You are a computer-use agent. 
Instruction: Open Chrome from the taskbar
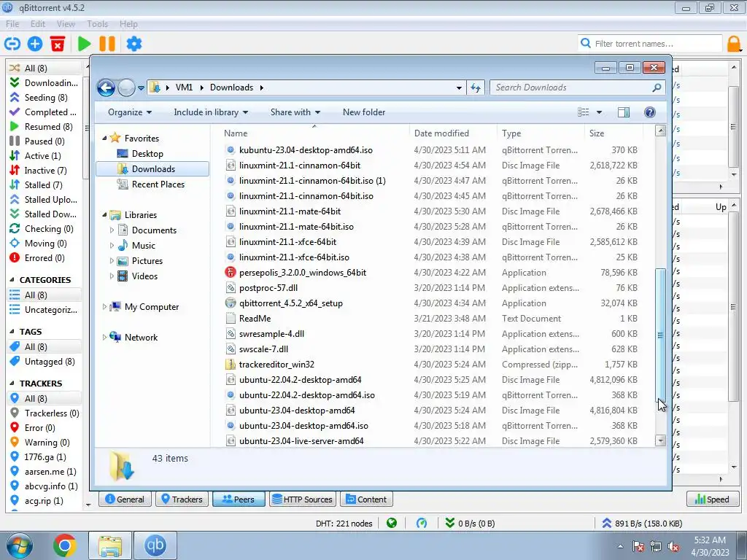(65, 545)
